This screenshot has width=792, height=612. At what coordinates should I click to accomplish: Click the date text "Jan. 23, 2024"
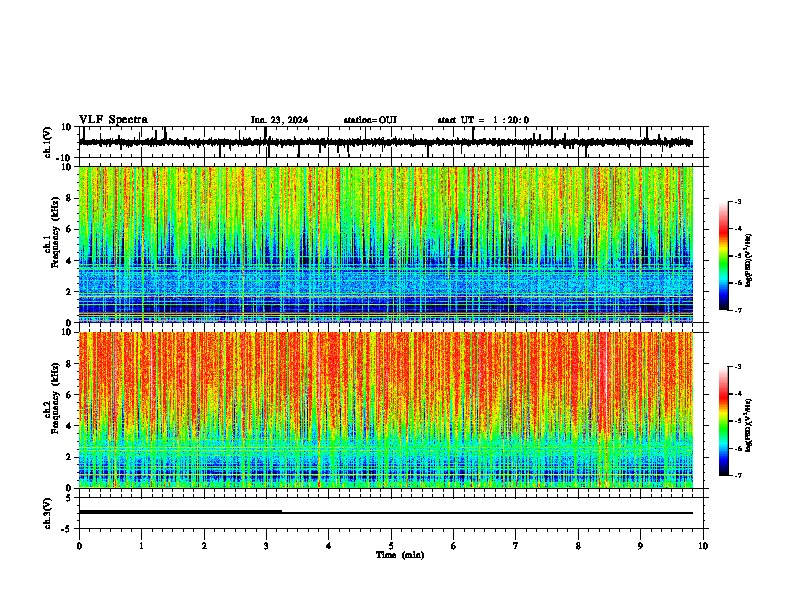point(279,120)
